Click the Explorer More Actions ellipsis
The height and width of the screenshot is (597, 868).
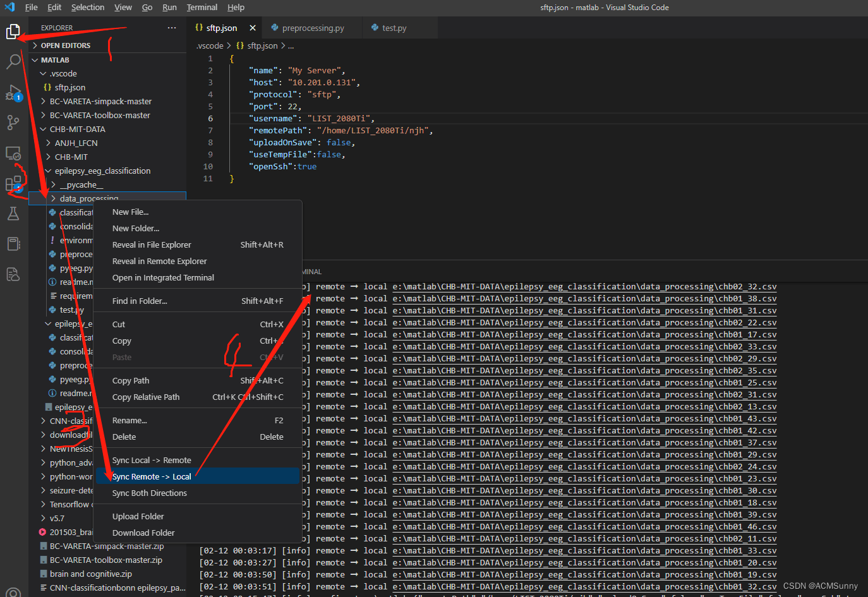click(x=171, y=27)
